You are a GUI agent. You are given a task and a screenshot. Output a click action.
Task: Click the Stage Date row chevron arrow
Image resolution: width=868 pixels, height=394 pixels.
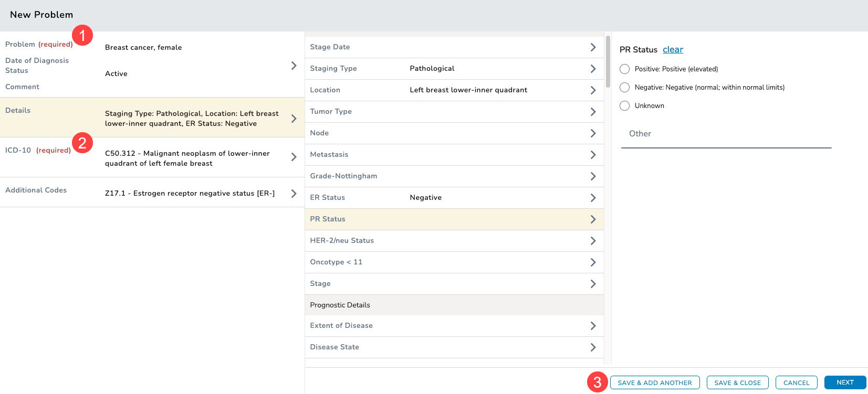coord(593,47)
